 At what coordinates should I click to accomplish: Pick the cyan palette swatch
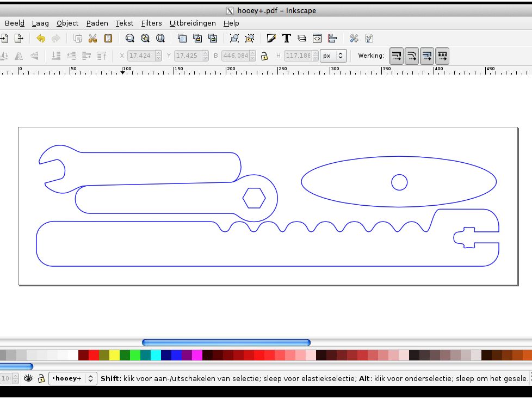pyautogui.click(x=156, y=355)
